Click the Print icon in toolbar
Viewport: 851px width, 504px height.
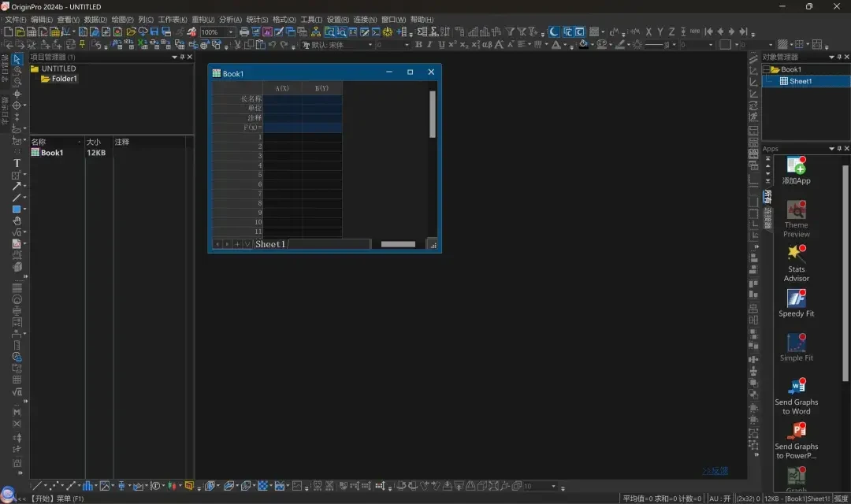pyautogui.click(x=244, y=32)
